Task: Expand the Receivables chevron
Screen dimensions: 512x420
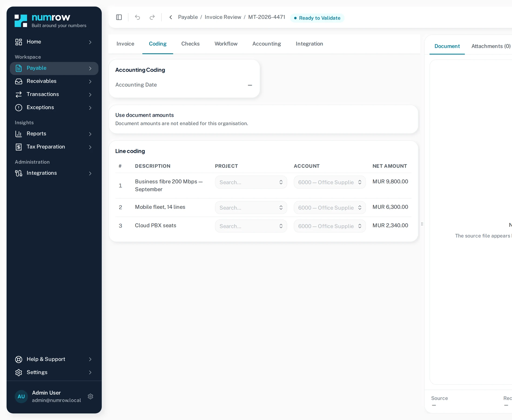Action: (90, 81)
